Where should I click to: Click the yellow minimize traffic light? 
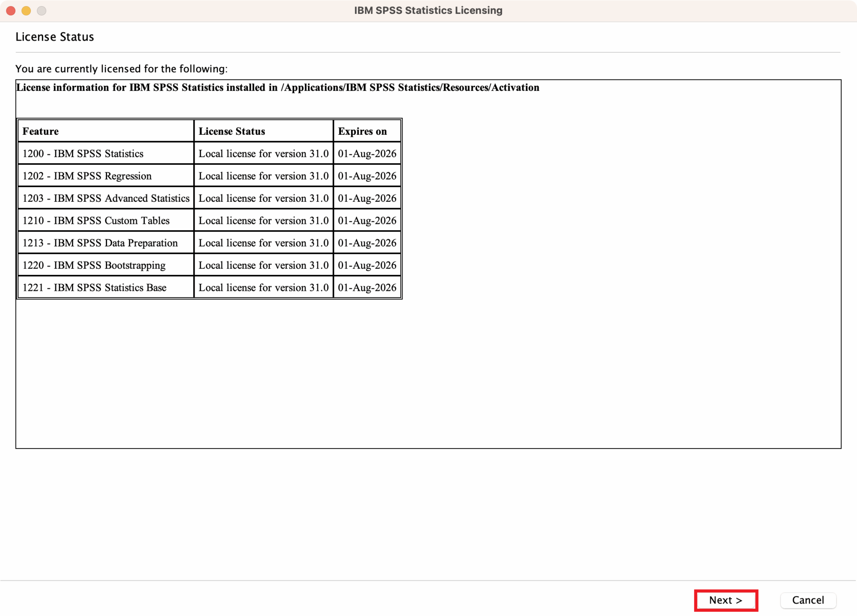(x=25, y=10)
